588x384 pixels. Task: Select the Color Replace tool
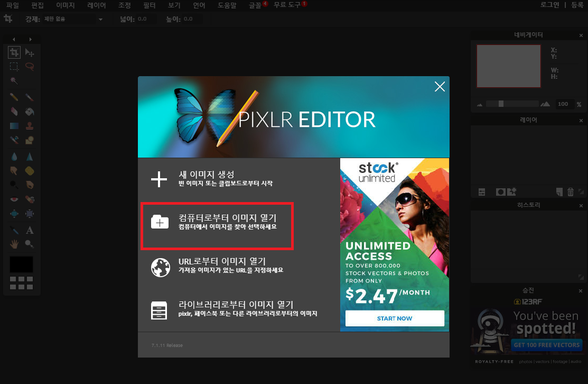[14, 140]
